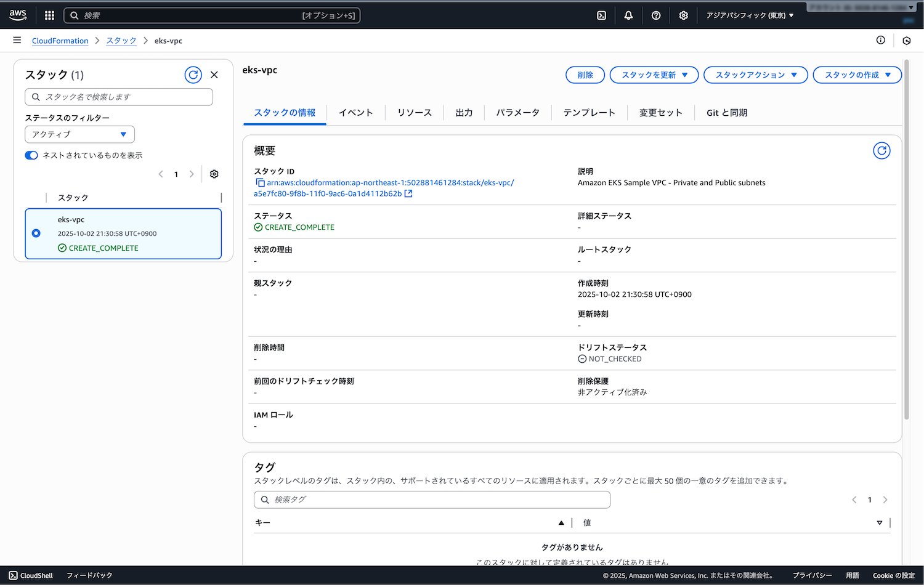Screen dimensions: 924x587
Task: Go to CloudFormation breadcrumb link
Action: [x=60, y=41]
